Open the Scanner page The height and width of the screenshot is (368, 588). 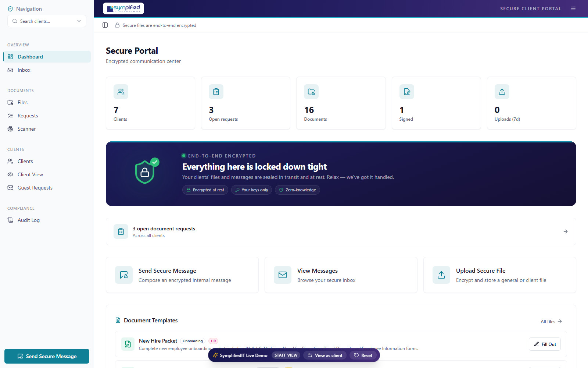tap(47, 129)
